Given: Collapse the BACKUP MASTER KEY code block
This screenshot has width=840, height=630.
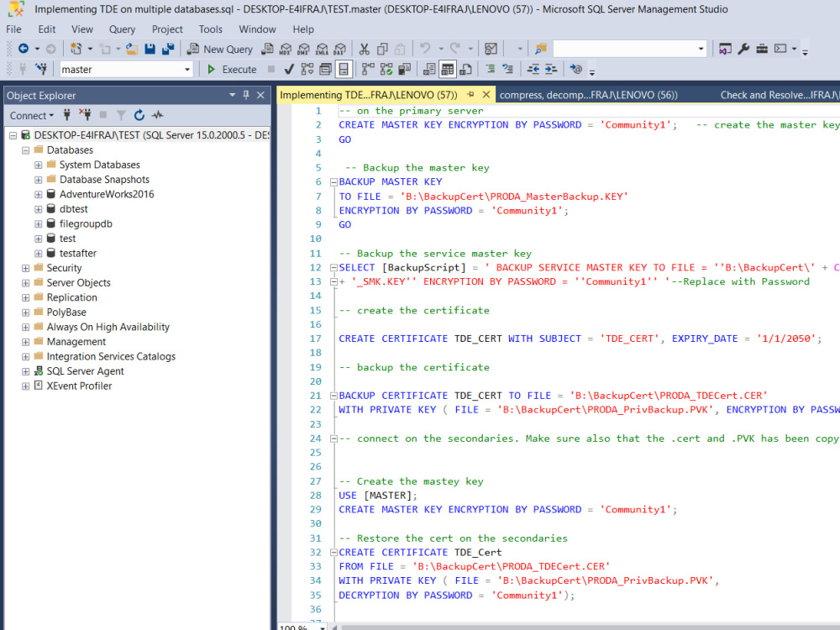Looking at the screenshot, I should pos(333,182).
